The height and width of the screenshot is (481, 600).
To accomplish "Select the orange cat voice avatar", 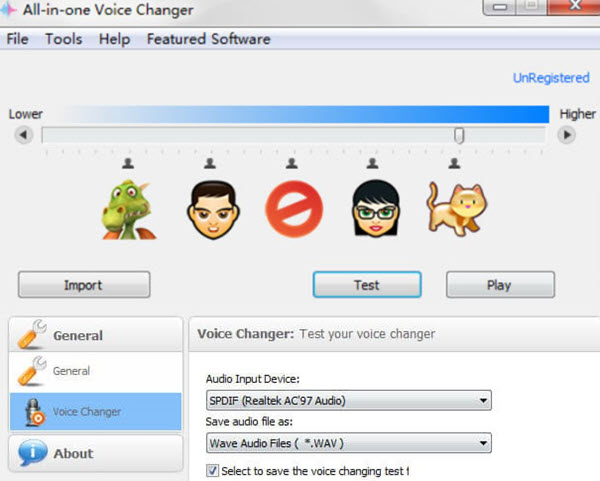I will pos(457,208).
